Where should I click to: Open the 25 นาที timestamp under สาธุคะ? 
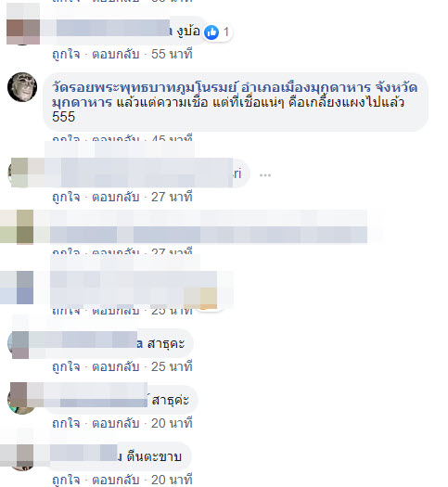(x=172, y=366)
